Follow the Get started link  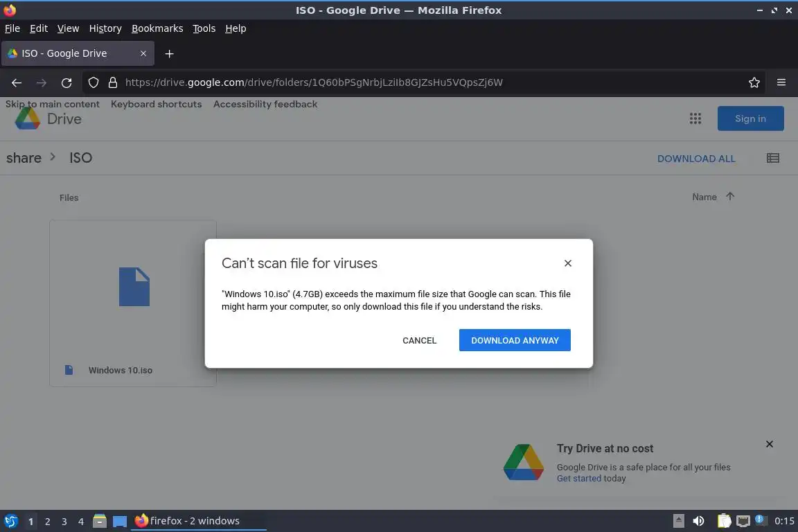(x=578, y=479)
